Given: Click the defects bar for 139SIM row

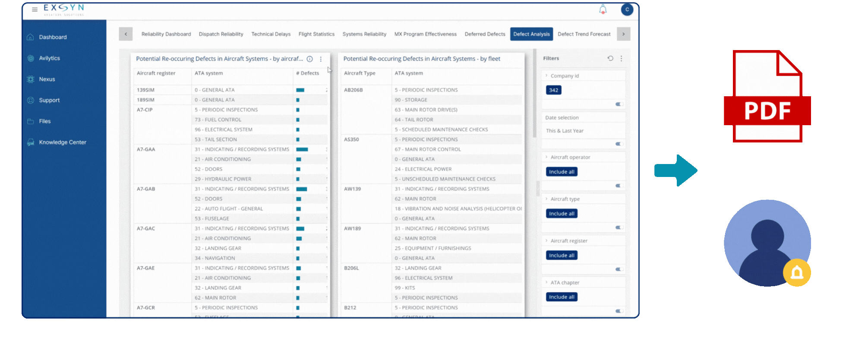Looking at the screenshot, I should coord(300,90).
